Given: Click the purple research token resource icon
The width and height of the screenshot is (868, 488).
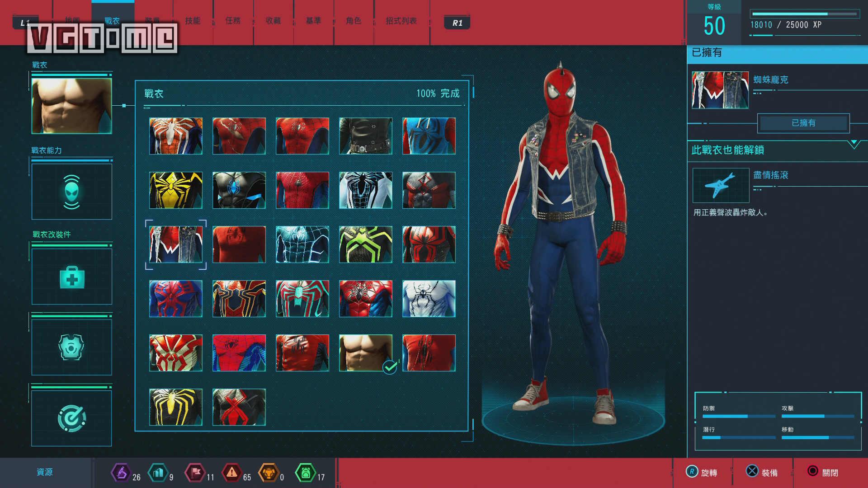Looking at the screenshot, I should tap(121, 473).
